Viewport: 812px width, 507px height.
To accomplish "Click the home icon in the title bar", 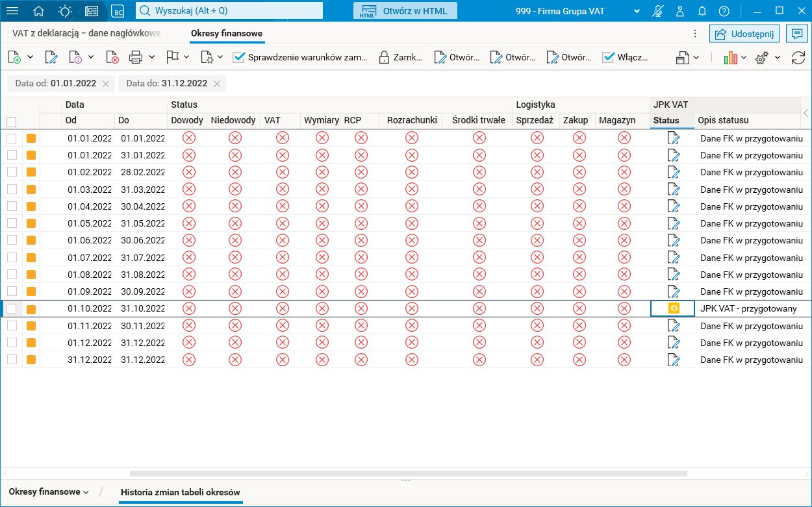I will 39,11.
